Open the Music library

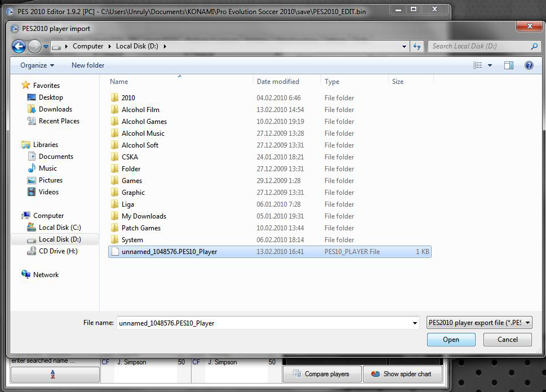pyautogui.click(x=48, y=168)
